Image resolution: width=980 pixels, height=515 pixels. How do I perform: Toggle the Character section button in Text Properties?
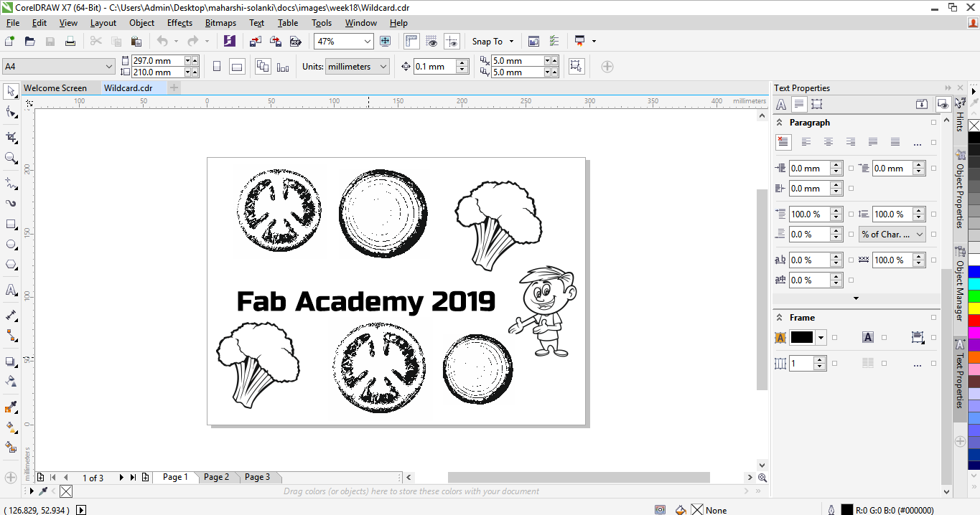click(781, 104)
